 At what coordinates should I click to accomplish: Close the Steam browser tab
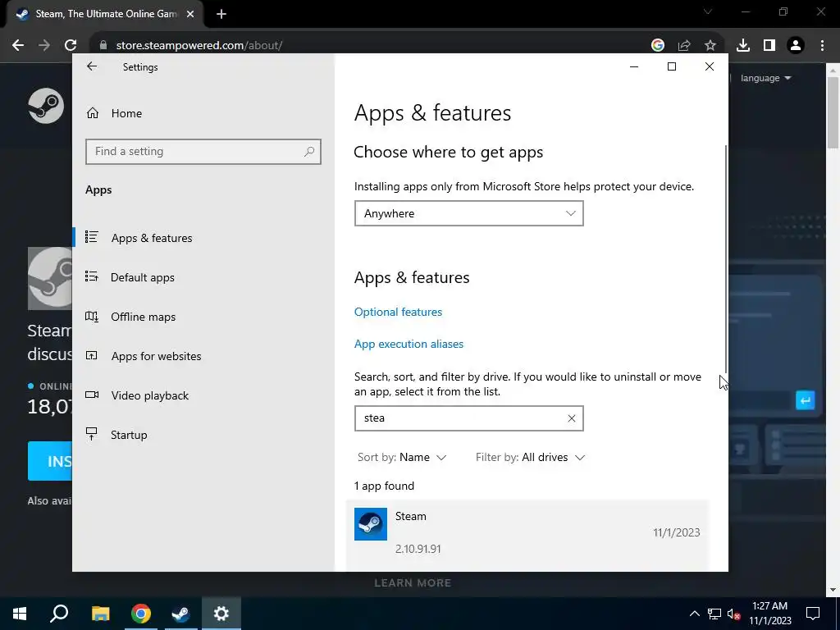coord(190,15)
